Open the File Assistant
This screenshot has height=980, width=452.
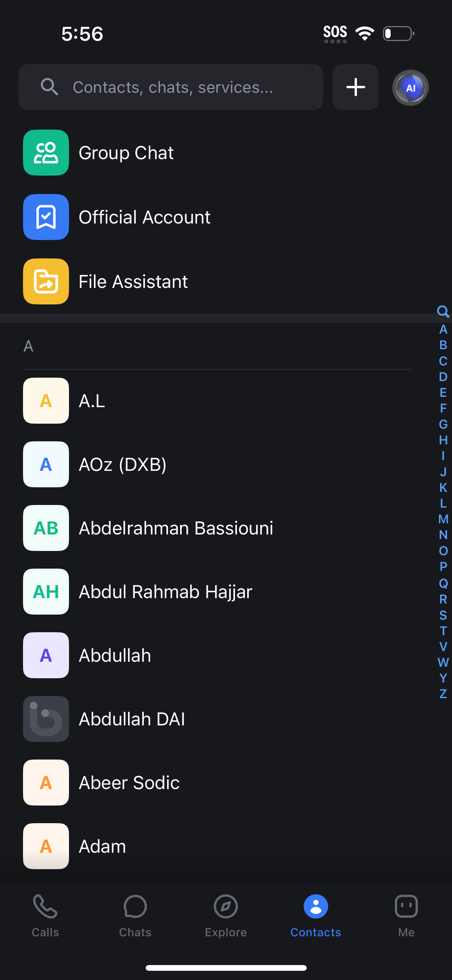click(133, 281)
